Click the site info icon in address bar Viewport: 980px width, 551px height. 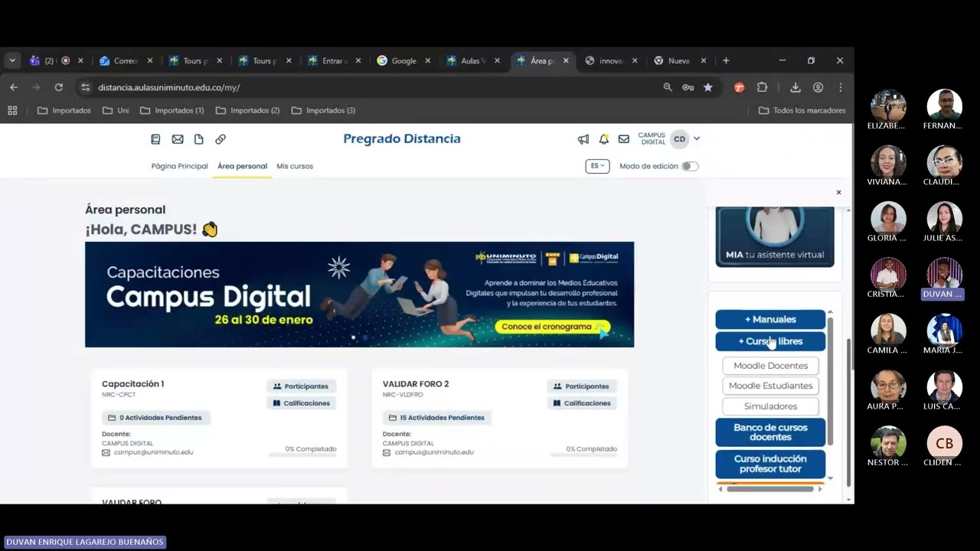pos(85,87)
